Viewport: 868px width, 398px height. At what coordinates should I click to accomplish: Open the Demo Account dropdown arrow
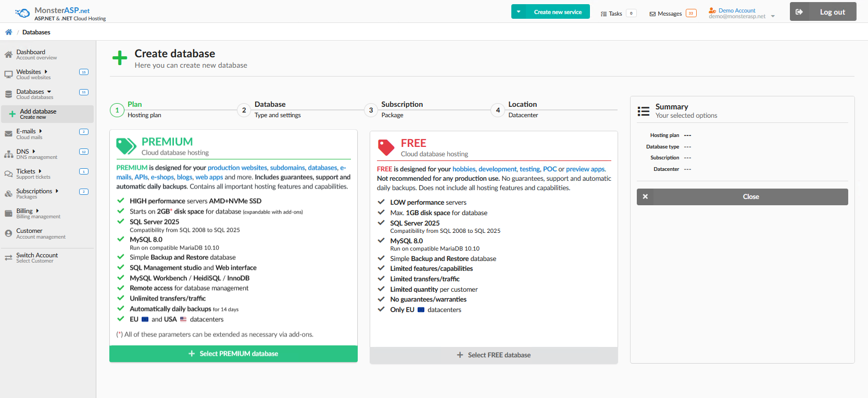coord(773,16)
